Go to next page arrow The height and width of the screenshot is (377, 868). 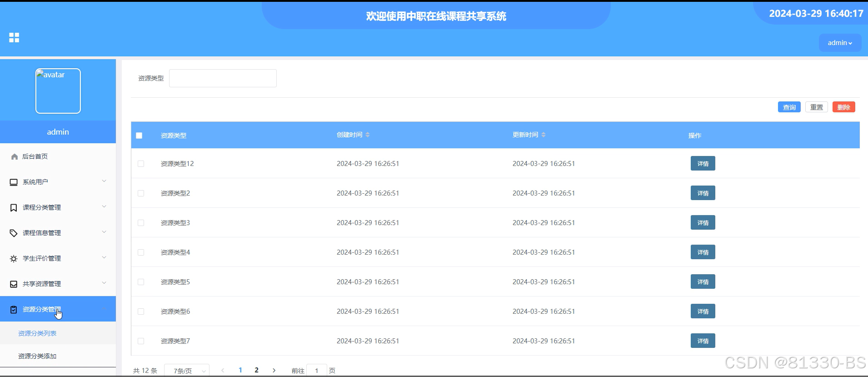274,370
